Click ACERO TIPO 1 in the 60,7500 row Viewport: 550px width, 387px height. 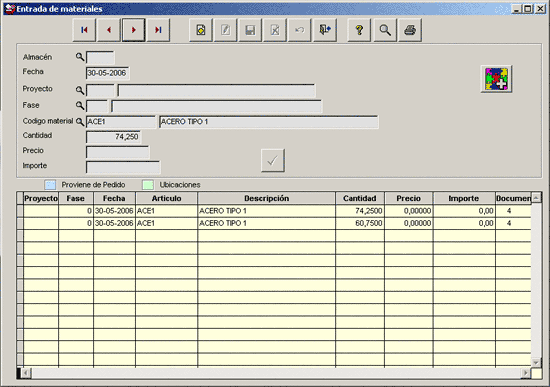[x=267, y=223]
